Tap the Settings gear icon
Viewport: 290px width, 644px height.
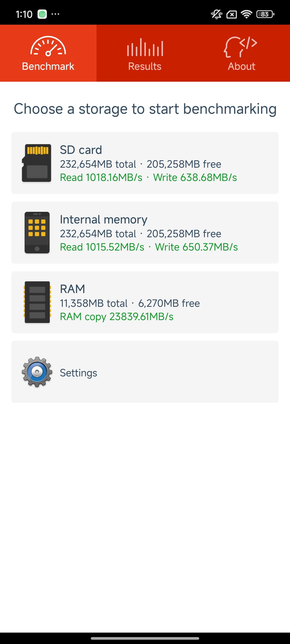coord(37,372)
